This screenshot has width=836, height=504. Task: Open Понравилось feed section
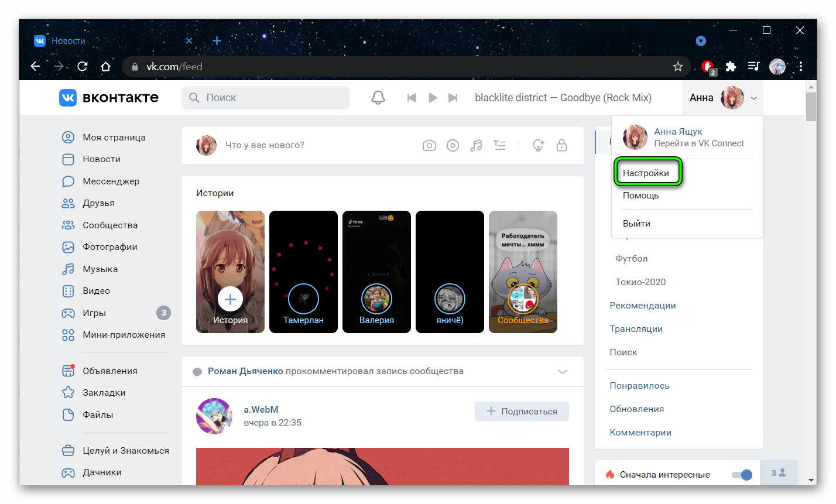point(639,386)
